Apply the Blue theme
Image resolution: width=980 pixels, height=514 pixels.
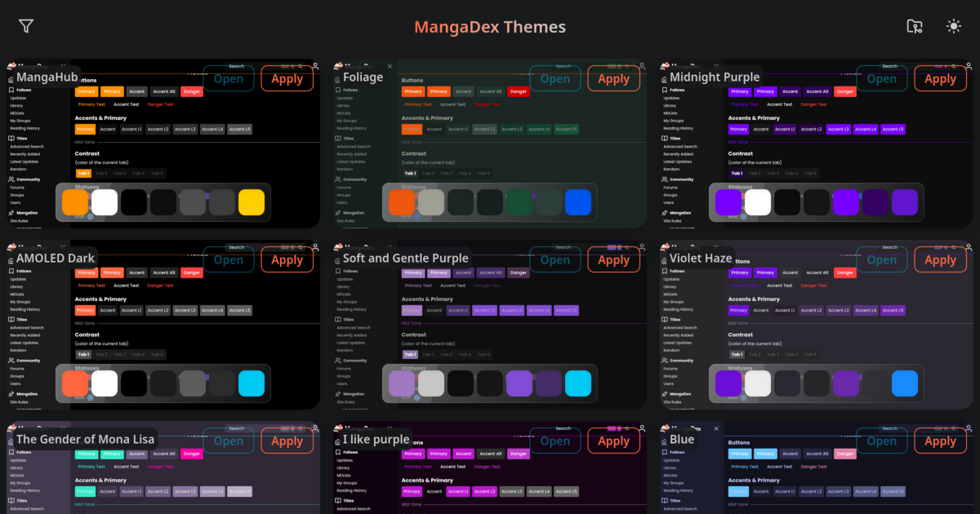click(940, 441)
